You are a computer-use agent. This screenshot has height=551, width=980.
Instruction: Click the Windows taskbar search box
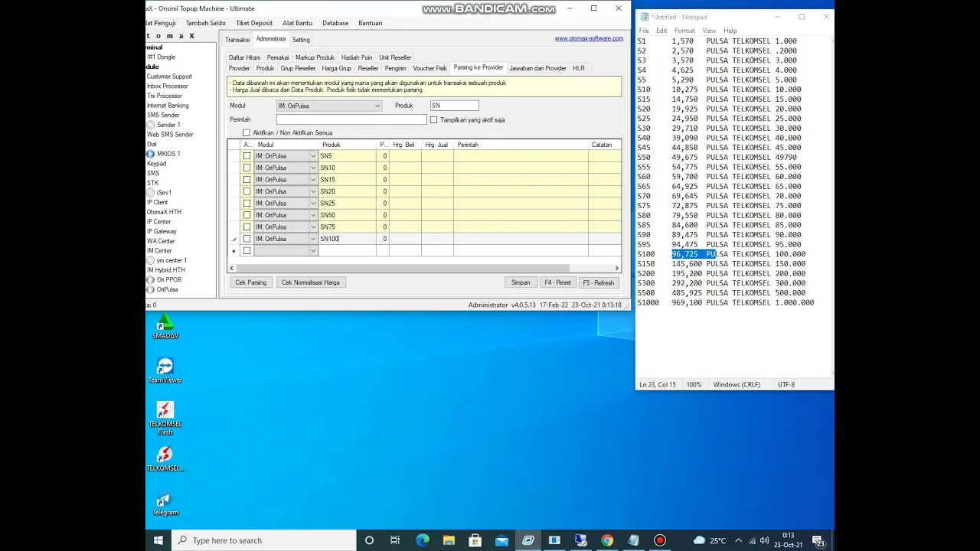point(265,540)
